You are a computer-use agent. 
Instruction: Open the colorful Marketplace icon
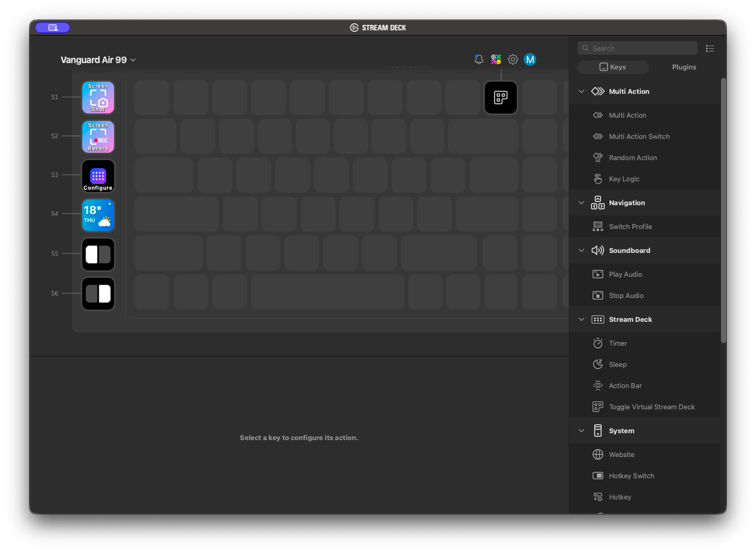(x=496, y=59)
